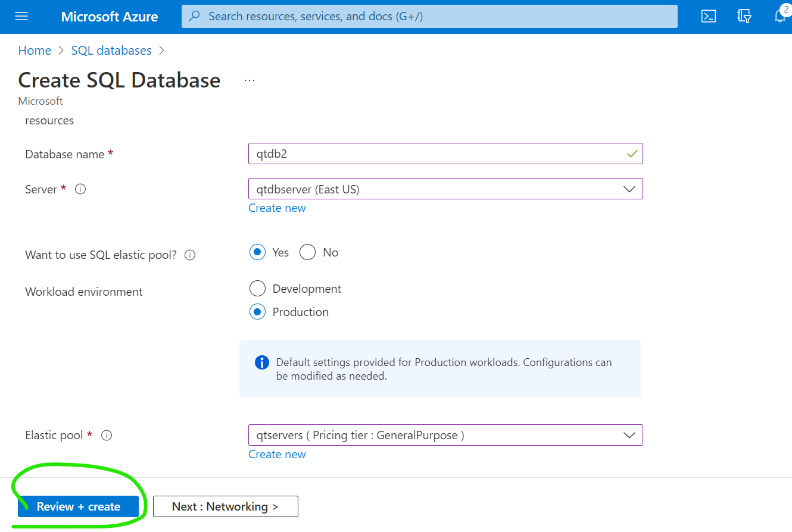792x532 pixels.
Task: Choose the Development workload environment
Action: (x=257, y=289)
